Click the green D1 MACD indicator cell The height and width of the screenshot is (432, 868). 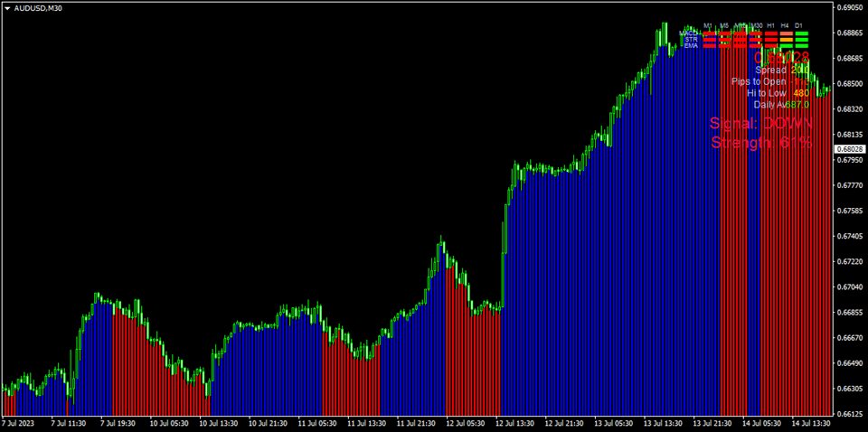tap(801, 33)
